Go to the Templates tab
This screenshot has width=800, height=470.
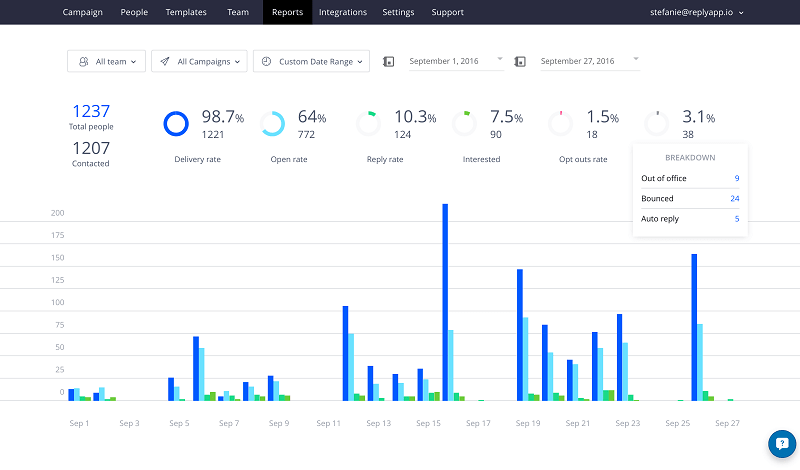[x=185, y=12]
